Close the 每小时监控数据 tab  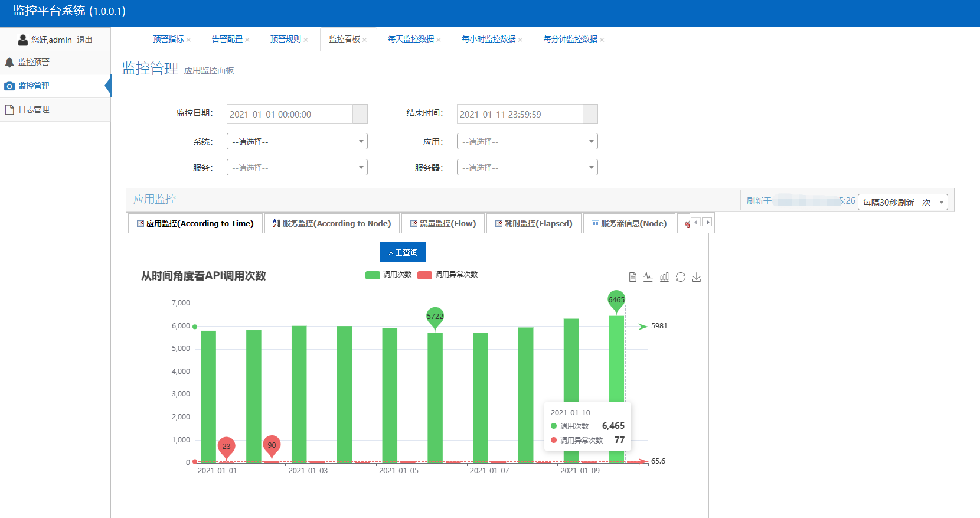(520, 40)
